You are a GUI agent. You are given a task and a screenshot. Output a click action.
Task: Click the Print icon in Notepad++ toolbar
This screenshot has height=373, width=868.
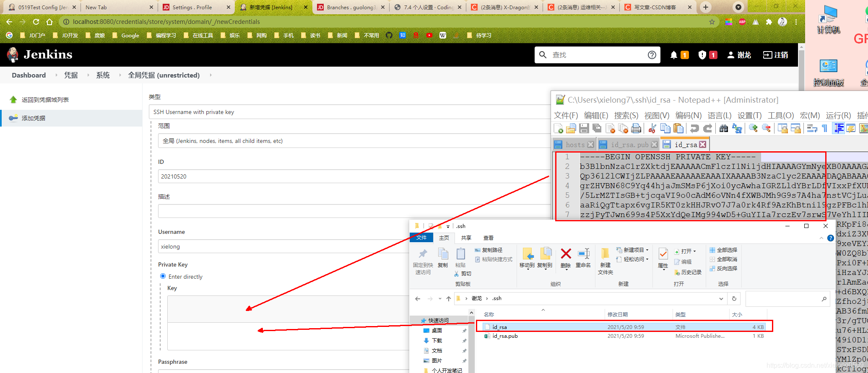tap(636, 128)
